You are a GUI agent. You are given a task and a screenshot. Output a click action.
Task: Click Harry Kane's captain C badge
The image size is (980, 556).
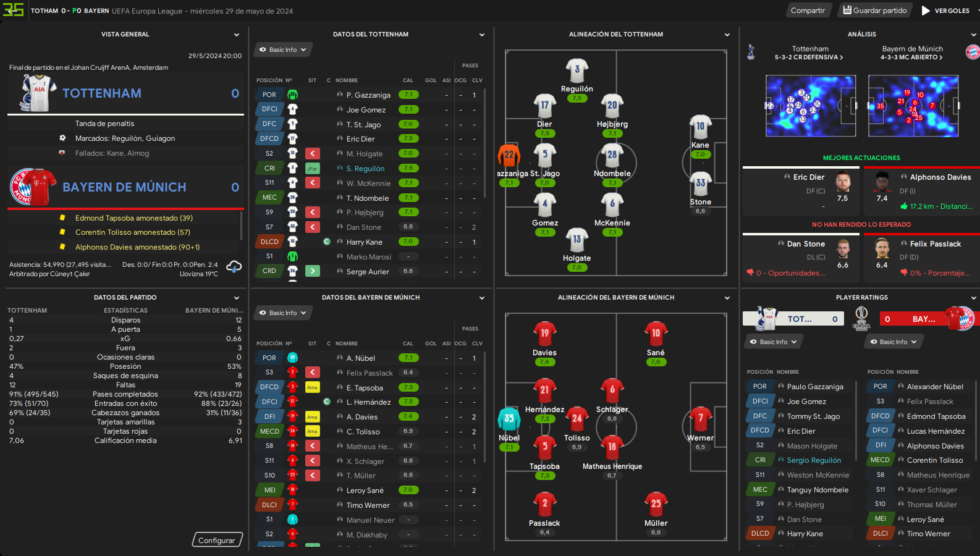327,242
